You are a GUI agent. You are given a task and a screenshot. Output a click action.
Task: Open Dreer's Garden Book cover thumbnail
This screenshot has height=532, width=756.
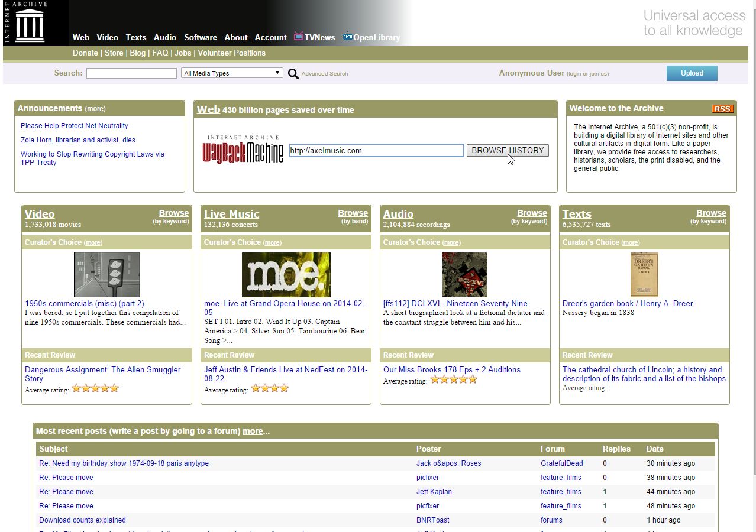click(x=644, y=275)
